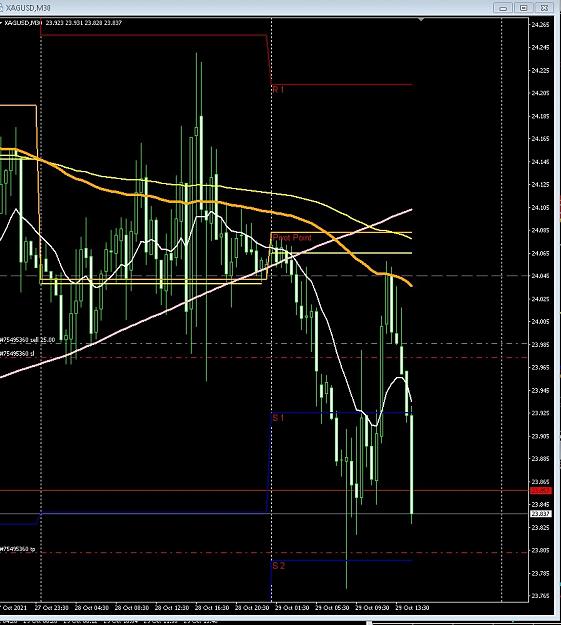
Task: Click the S 1 support label
Action: [278, 418]
